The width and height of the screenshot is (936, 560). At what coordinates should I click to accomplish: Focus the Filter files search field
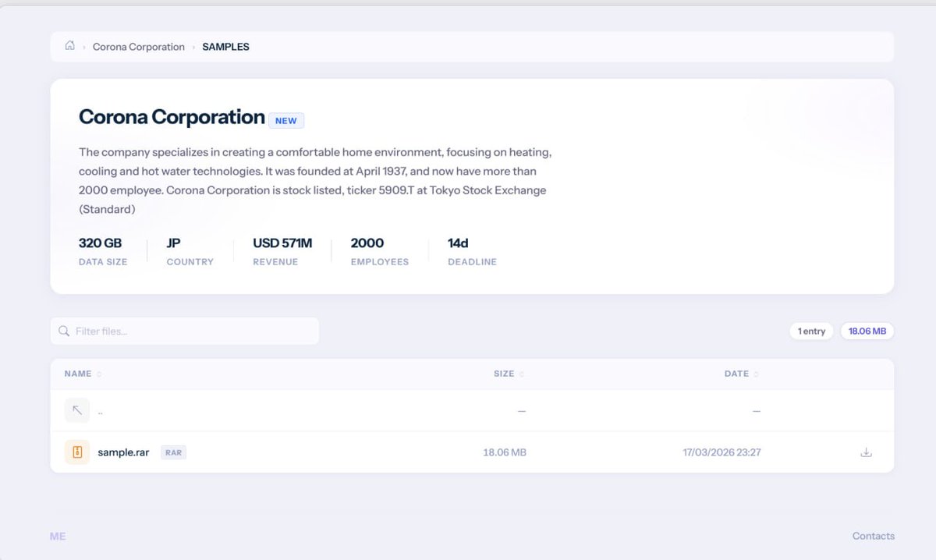pyautogui.click(x=185, y=331)
